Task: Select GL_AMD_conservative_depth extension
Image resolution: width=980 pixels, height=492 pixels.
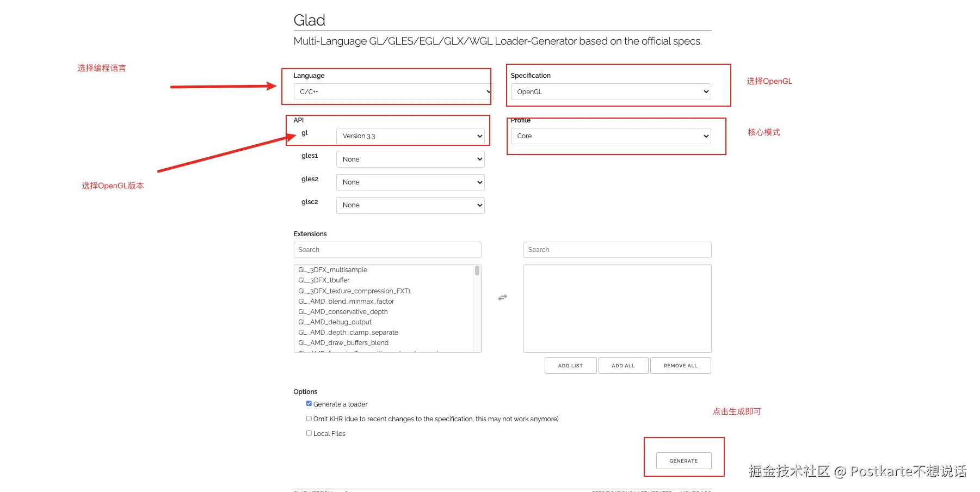Action: (343, 312)
